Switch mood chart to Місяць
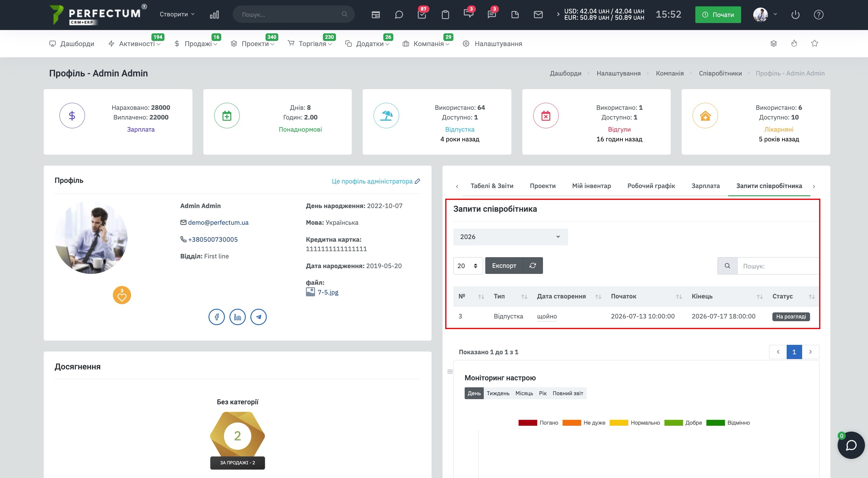Screen dimensions: 868x478 524,393
